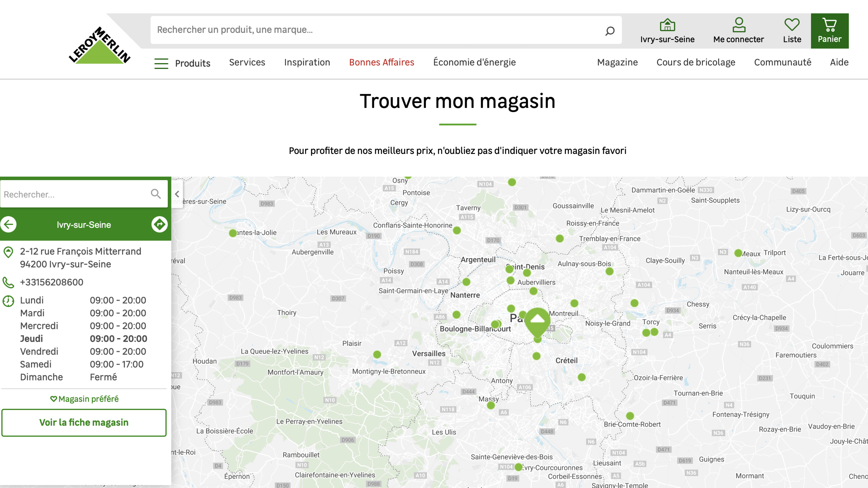This screenshot has height=488, width=868.
Task: Click the magnifier icon in the product search bar
Action: click(610, 31)
